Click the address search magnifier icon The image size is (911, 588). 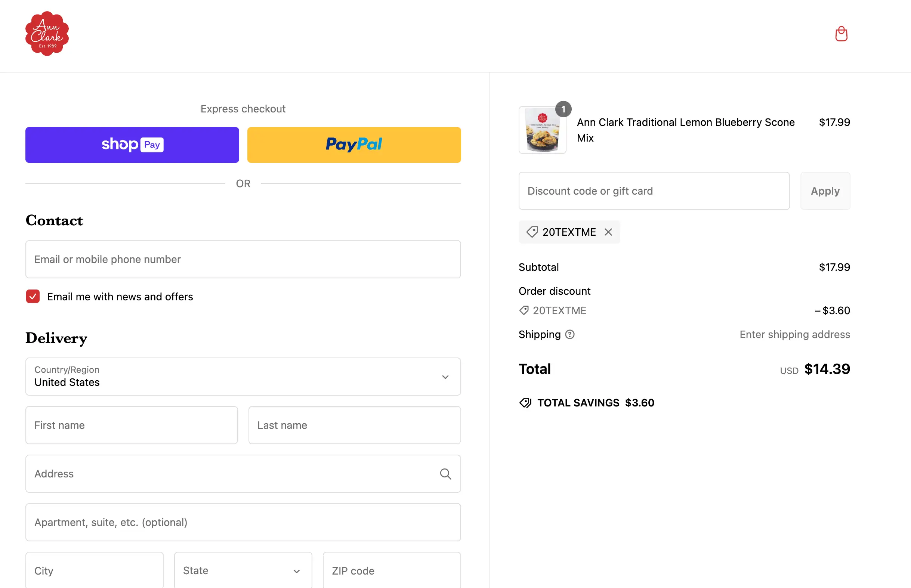(x=445, y=474)
